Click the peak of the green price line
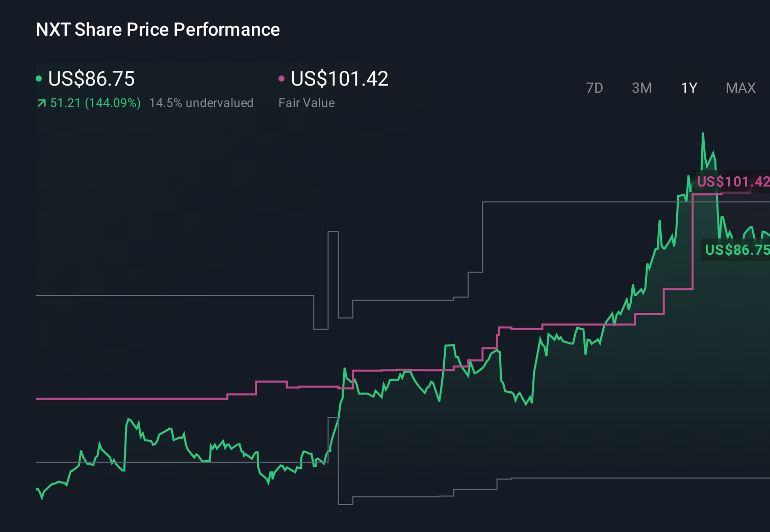 click(x=703, y=134)
